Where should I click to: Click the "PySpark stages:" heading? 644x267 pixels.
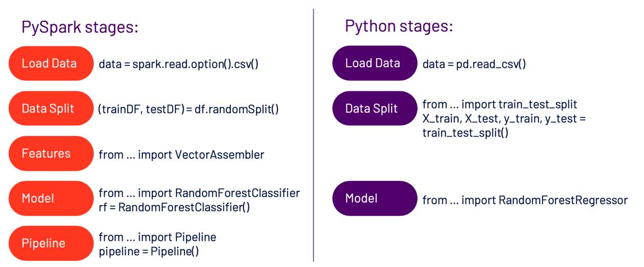pyautogui.click(x=80, y=27)
